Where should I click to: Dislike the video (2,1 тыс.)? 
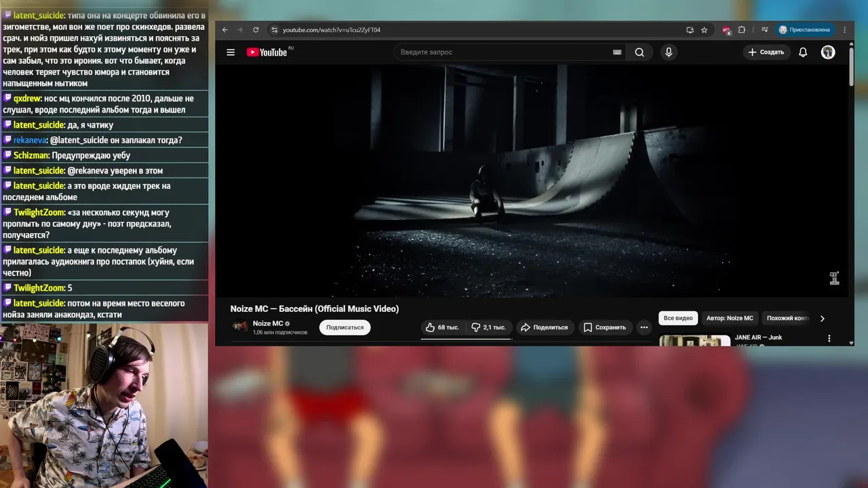click(x=489, y=327)
